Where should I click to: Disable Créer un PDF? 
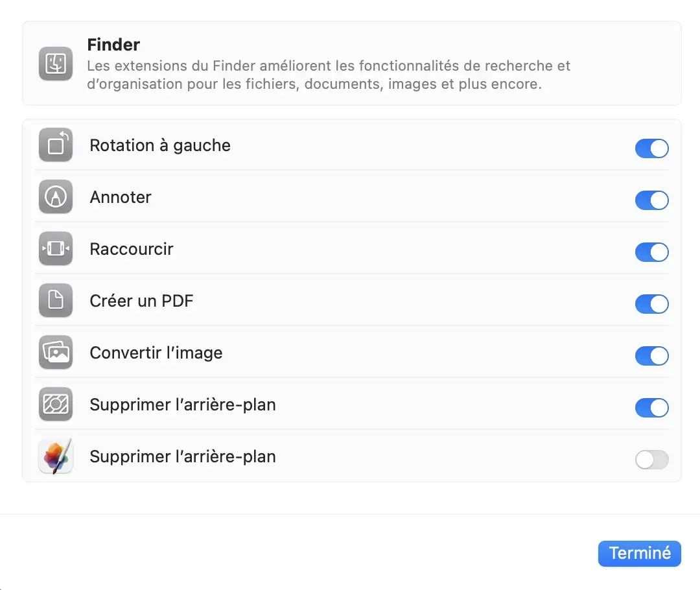pos(651,304)
